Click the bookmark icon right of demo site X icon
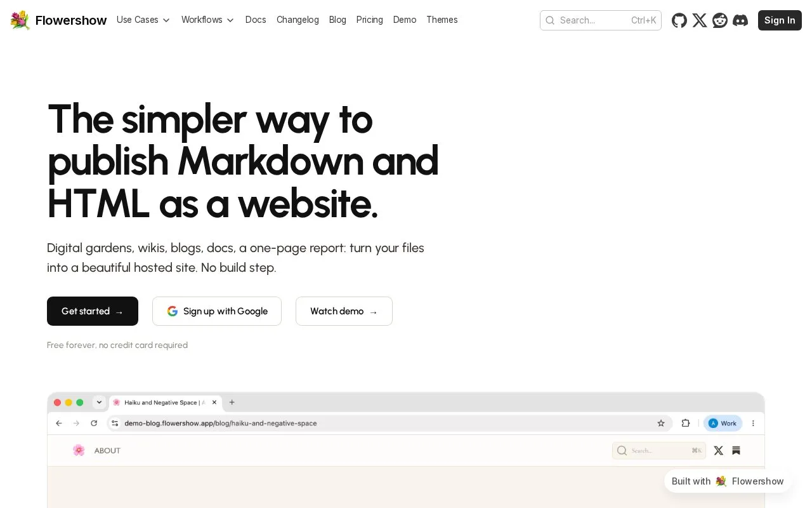The image size is (812, 508). [736, 450]
